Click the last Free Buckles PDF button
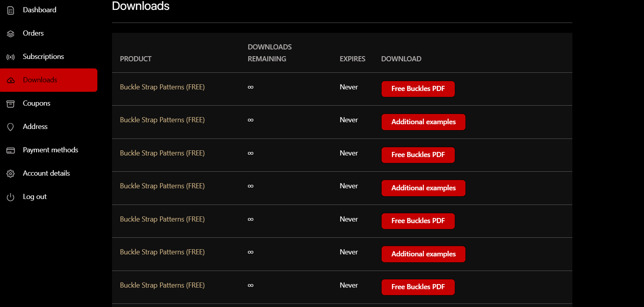Viewport: 644px width, 307px height. (x=418, y=287)
